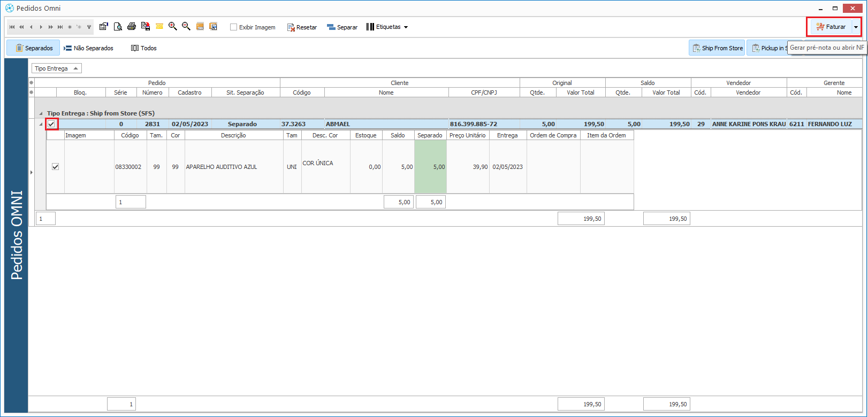Select the Pickup in Store filter

(767, 48)
